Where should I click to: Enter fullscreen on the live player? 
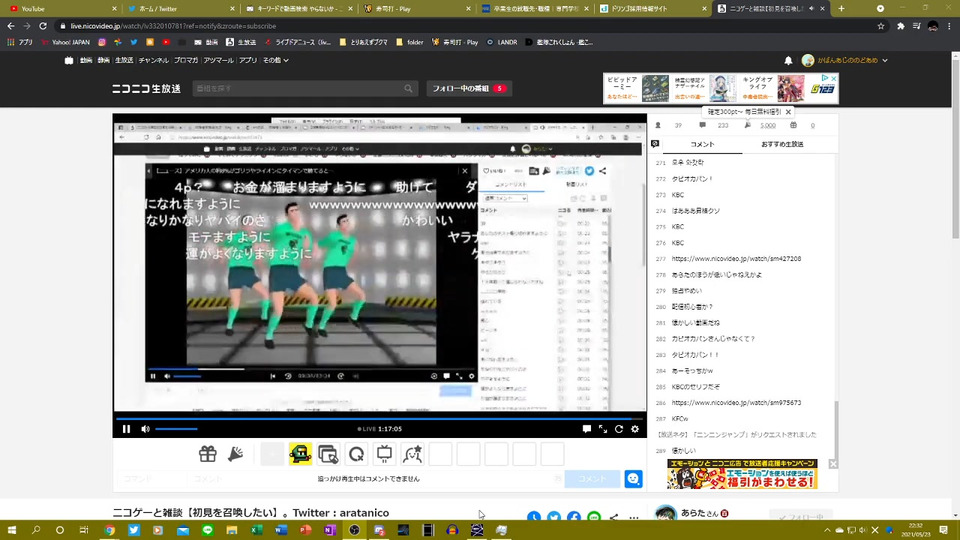coord(603,429)
